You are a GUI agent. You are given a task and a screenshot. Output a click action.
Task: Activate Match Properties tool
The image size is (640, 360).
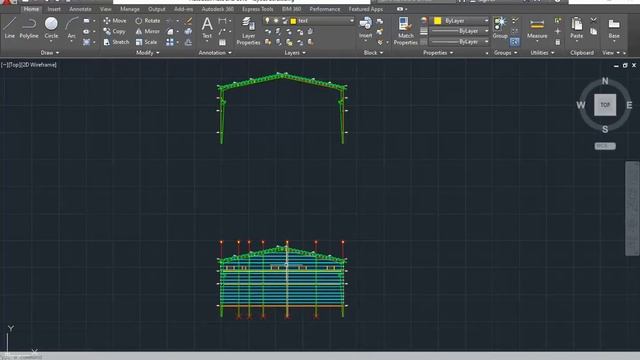coord(405,31)
